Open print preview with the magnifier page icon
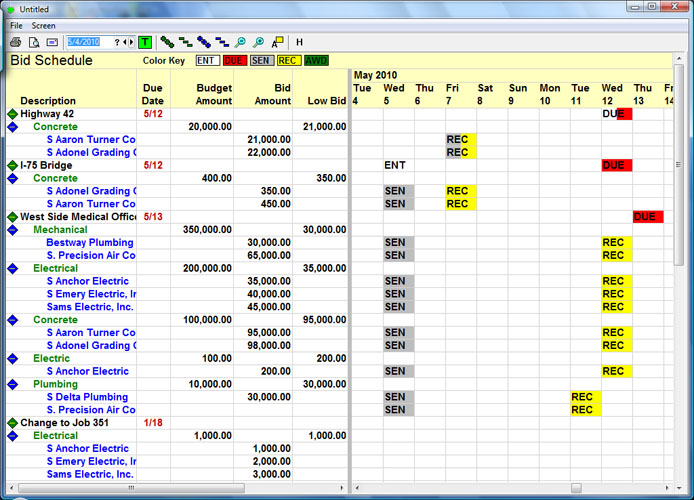The width and height of the screenshot is (694, 500). click(33, 42)
